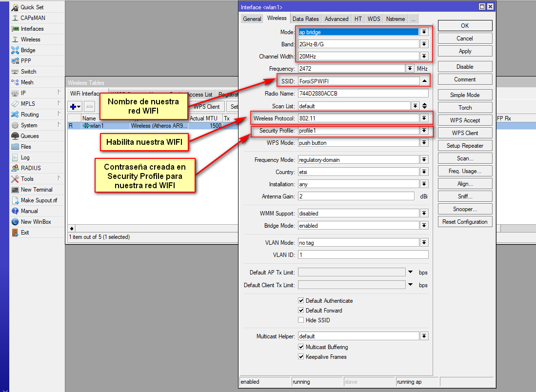Enable the Hide SSID checkbox
Image resolution: width=536 pixels, height=392 pixels.
click(301, 320)
